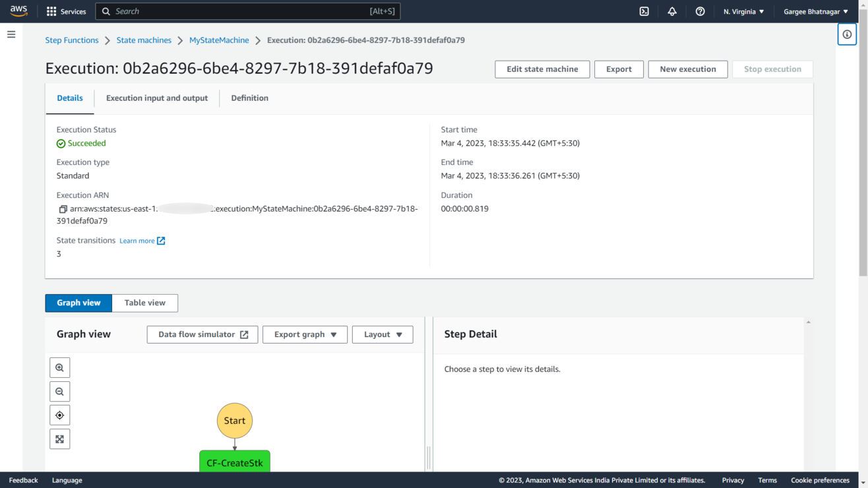Click the Execution type value Standard
868x488 pixels.
[x=73, y=176]
